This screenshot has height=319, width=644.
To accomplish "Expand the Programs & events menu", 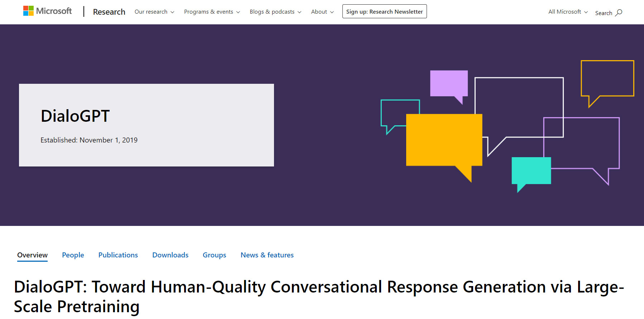I will (x=212, y=12).
